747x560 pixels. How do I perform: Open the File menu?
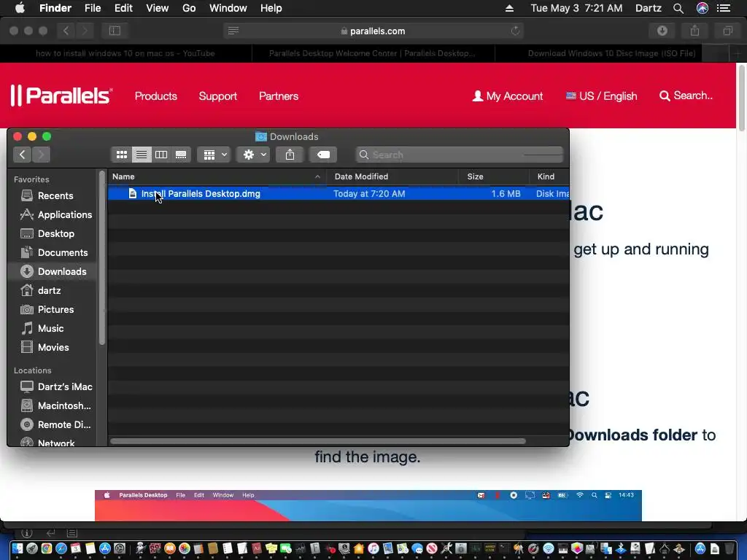click(x=93, y=8)
